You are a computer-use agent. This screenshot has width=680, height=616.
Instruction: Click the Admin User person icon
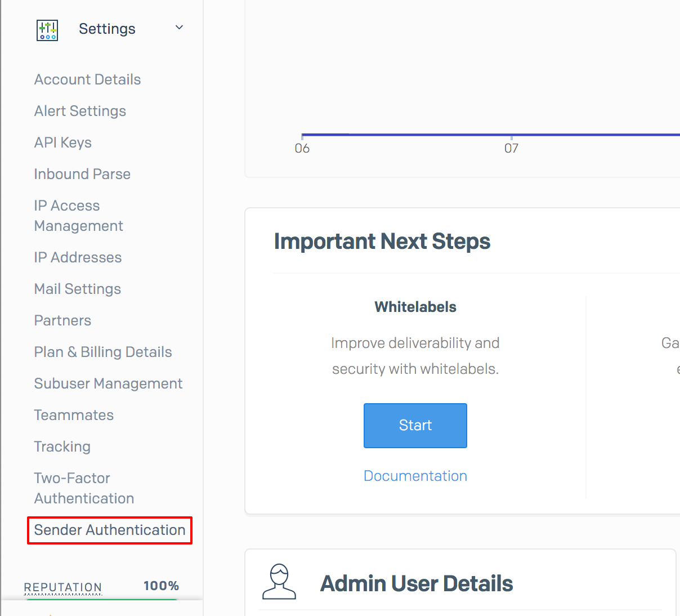[279, 582]
